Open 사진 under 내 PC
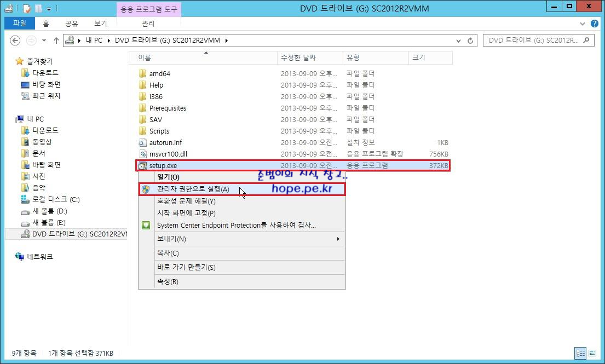Viewport: 605px width, 364px height. point(39,176)
